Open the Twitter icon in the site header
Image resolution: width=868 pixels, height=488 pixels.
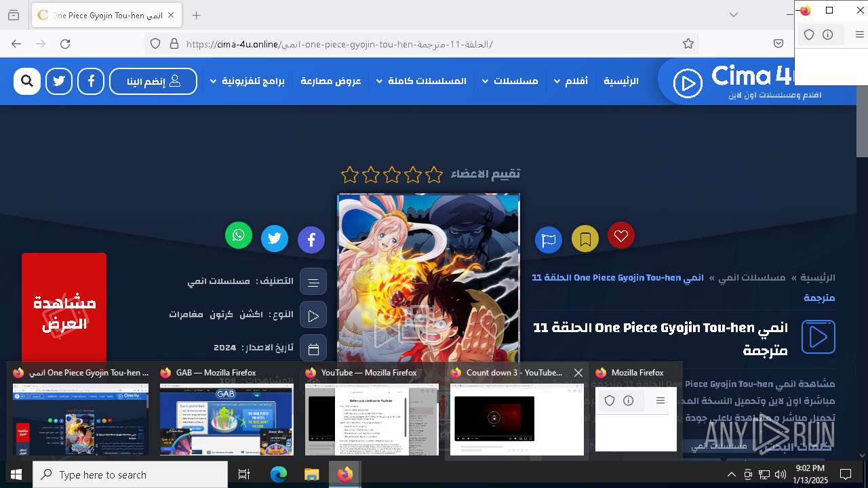coord(59,81)
